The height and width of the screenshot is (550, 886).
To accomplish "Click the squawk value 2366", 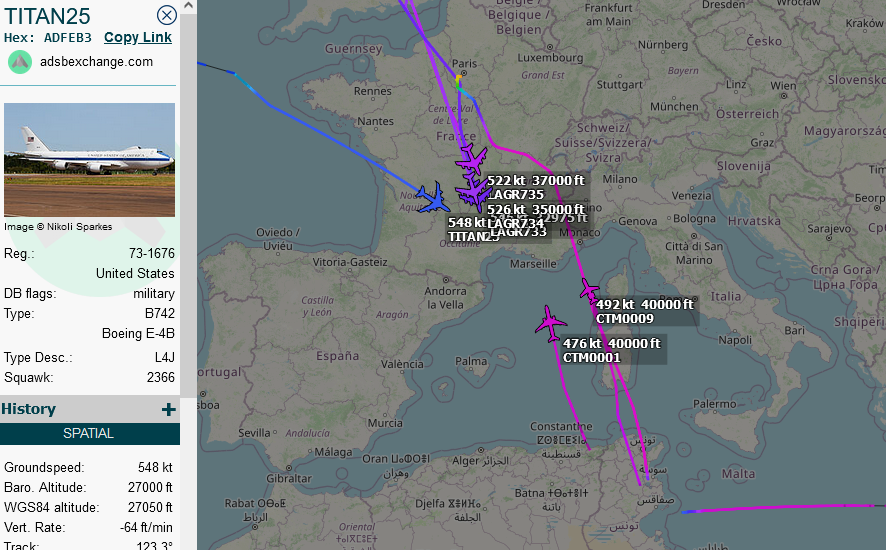I will [x=161, y=378].
